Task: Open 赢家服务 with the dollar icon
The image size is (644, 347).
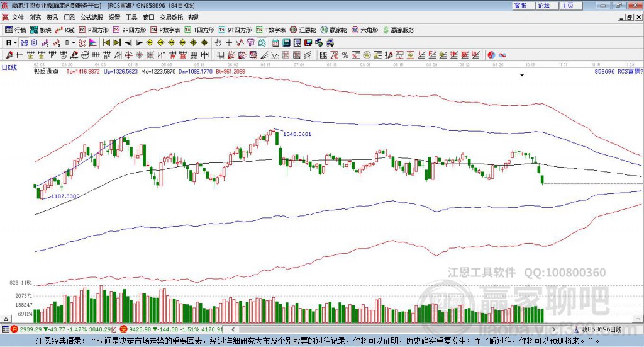Action: 398,30
